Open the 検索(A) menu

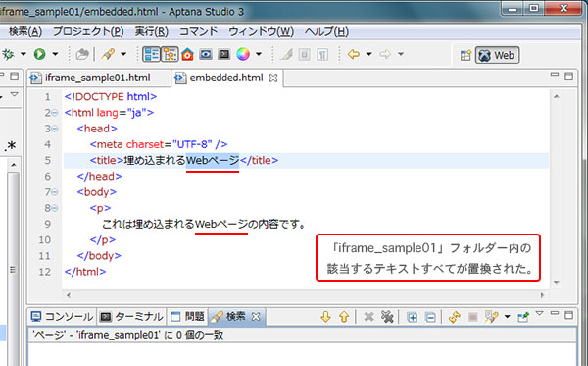(x=24, y=31)
